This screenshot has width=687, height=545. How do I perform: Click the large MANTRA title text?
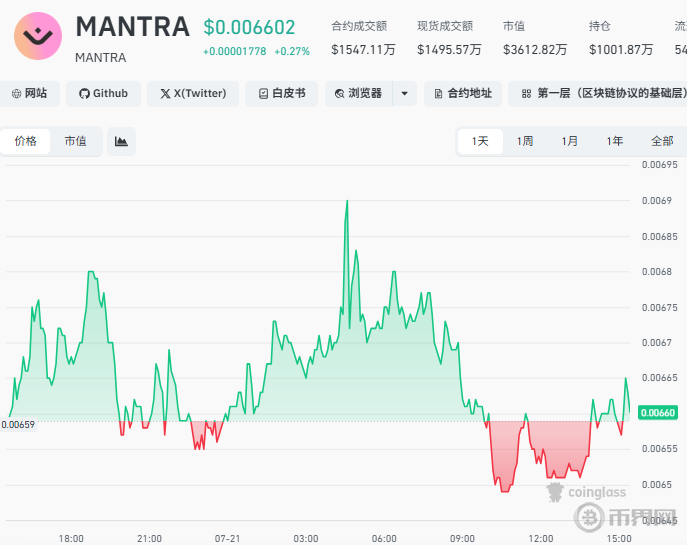click(133, 27)
